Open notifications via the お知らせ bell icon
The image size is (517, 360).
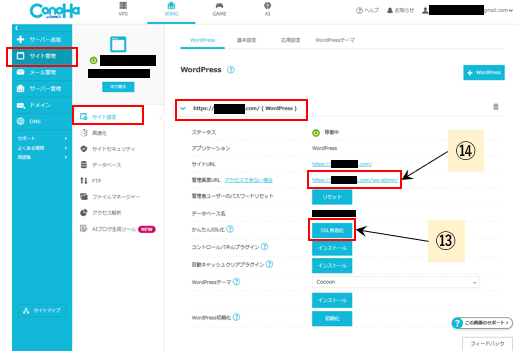pos(390,10)
